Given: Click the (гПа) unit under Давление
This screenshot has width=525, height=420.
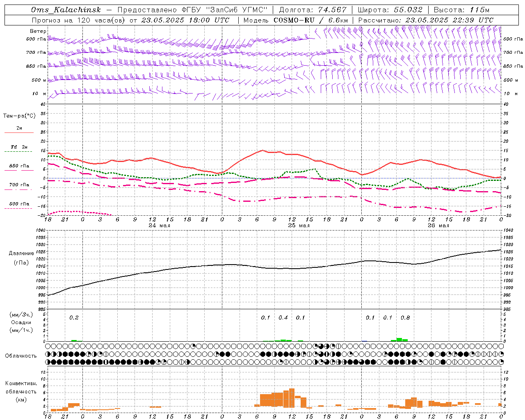Looking at the screenshot, I should (21, 263).
